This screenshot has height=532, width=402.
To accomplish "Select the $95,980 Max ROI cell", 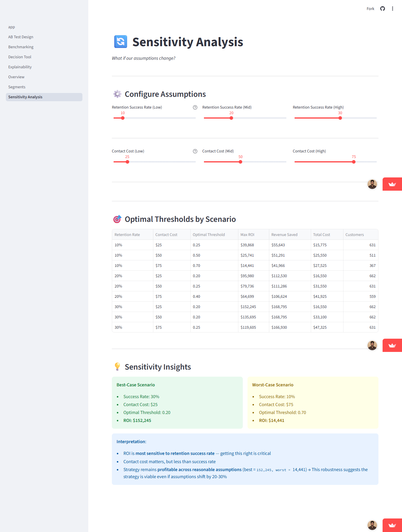I will click(x=254, y=276).
